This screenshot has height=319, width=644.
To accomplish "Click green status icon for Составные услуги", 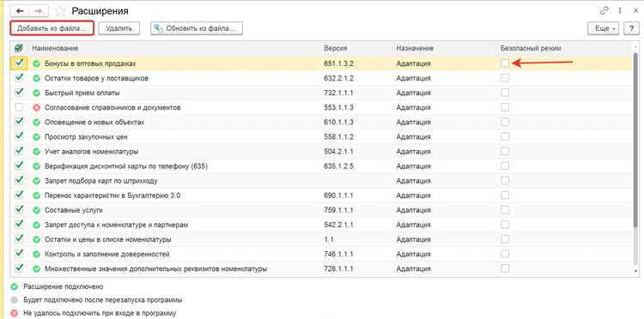I will pyautogui.click(x=37, y=210).
